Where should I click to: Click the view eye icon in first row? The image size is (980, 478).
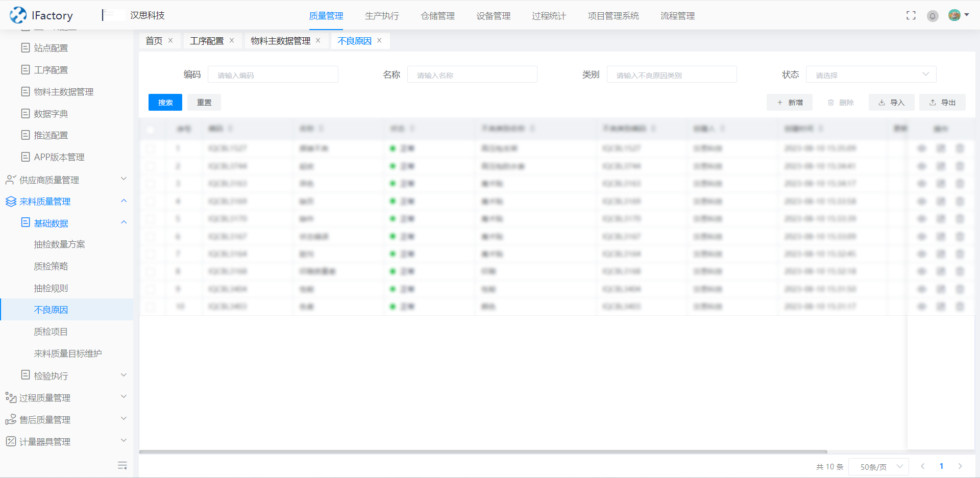922,148
